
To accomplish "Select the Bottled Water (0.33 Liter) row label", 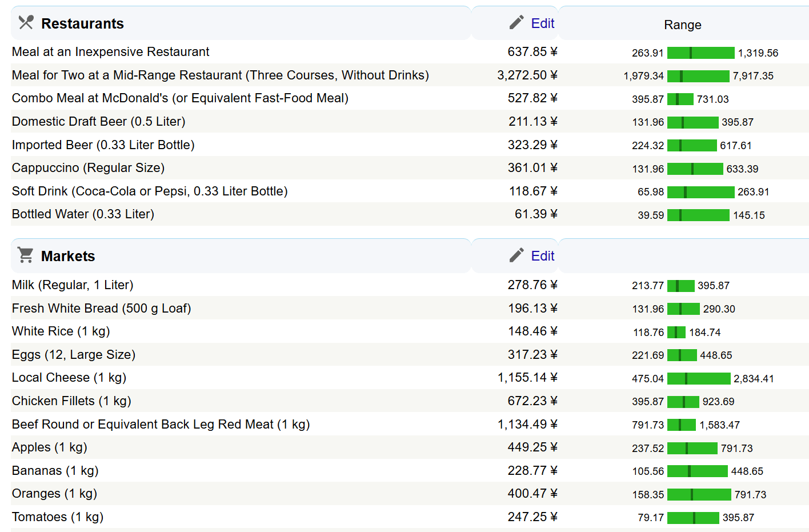I will point(83,214).
